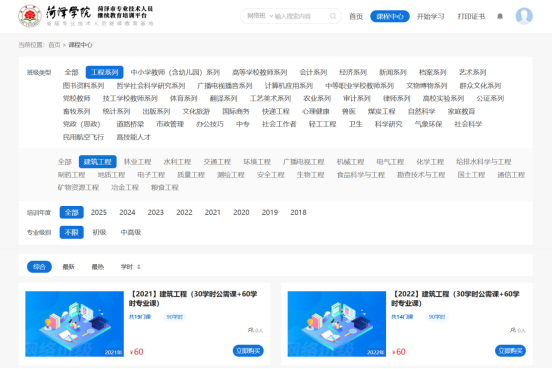Pick 交通工程 subcategory
Image resolution: width=553 pixels, height=369 pixels.
[217, 162]
